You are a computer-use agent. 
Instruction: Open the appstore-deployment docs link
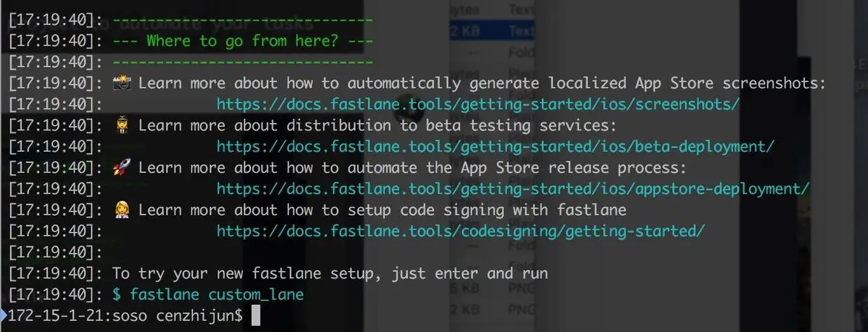[x=513, y=189]
